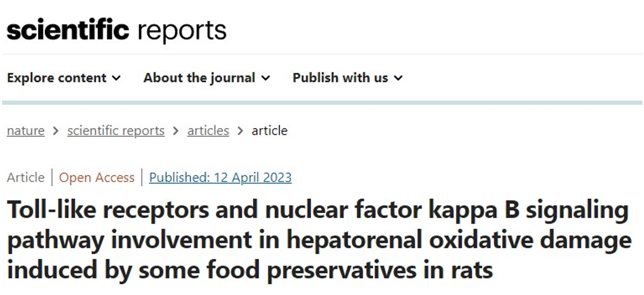The height and width of the screenshot is (295, 644).
Task: Click the Published: 12 April 2023 link
Action: tap(220, 177)
